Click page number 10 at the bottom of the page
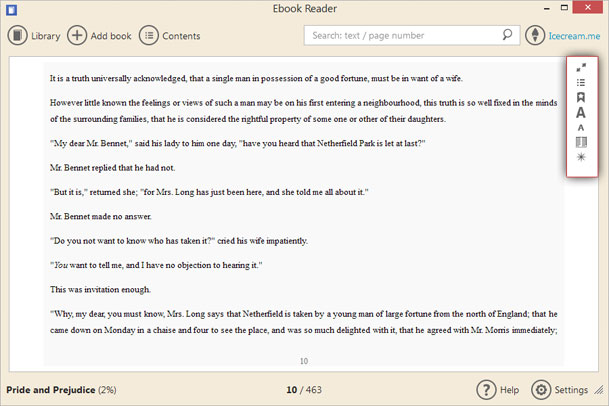 304,361
